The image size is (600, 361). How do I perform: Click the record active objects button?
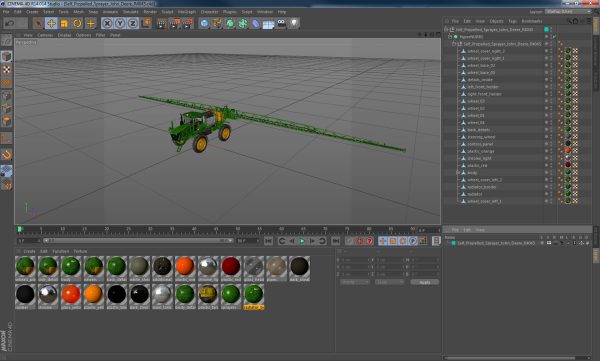coord(349,241)
